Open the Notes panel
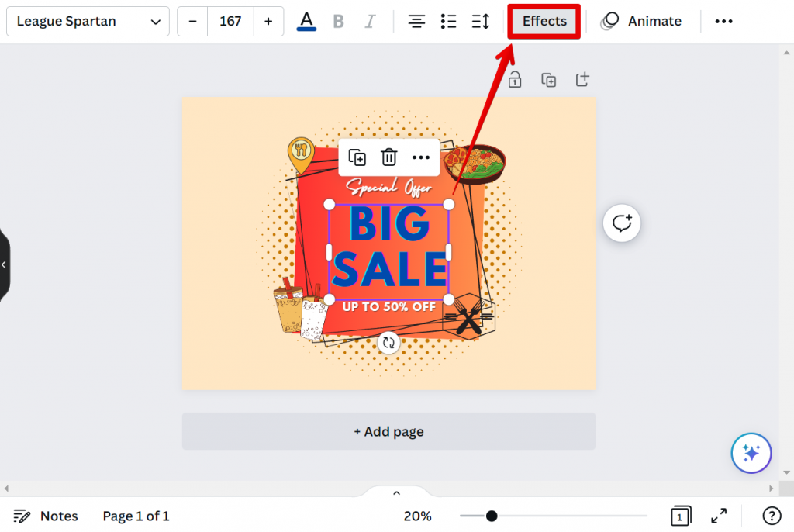Screen dimensions: 794x532 click(x=47, y=516)
